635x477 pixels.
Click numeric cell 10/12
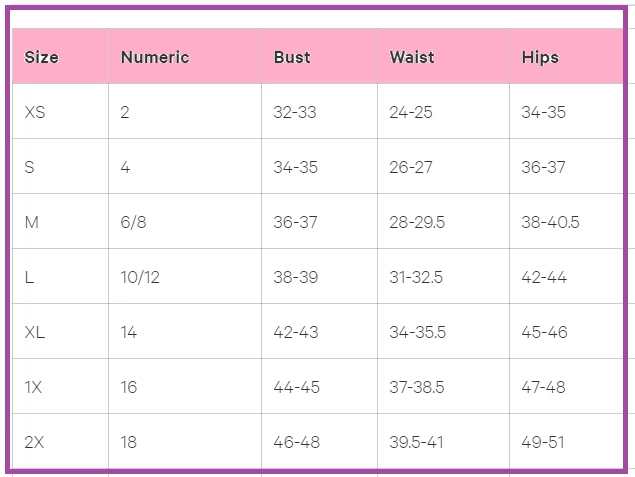[x=139, y=277]
